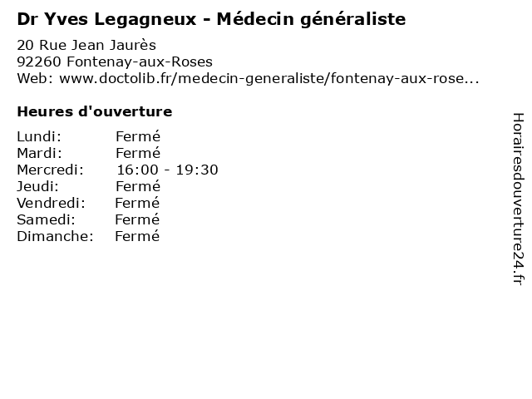Click the Samedi day label
The width and height of the screenshot is (532, 399).
(x=46, y=219)
